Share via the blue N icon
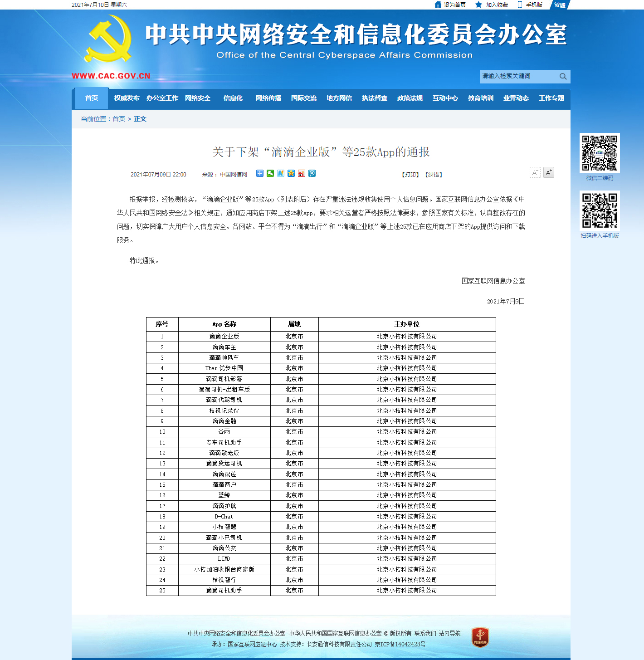This screenshot has height=660, width=644. coord(281,173)
